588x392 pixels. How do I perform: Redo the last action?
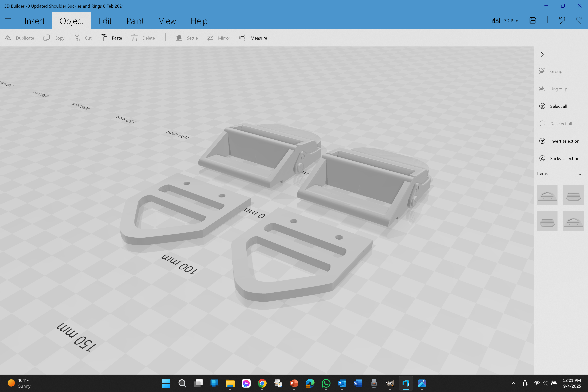point(579,21)
